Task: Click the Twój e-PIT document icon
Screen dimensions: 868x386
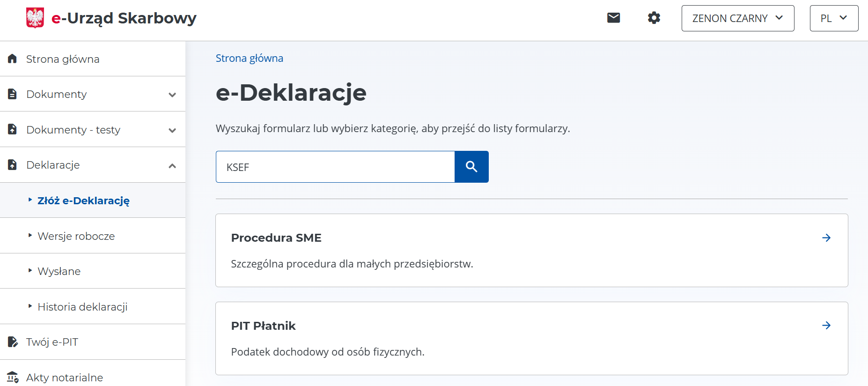Action: click(x=13, y=342)
